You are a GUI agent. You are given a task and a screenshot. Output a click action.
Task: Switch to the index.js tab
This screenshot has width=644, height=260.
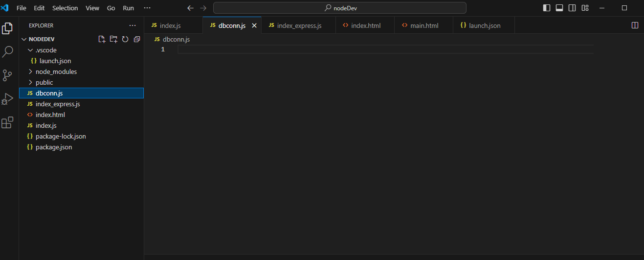pos(174,25)
